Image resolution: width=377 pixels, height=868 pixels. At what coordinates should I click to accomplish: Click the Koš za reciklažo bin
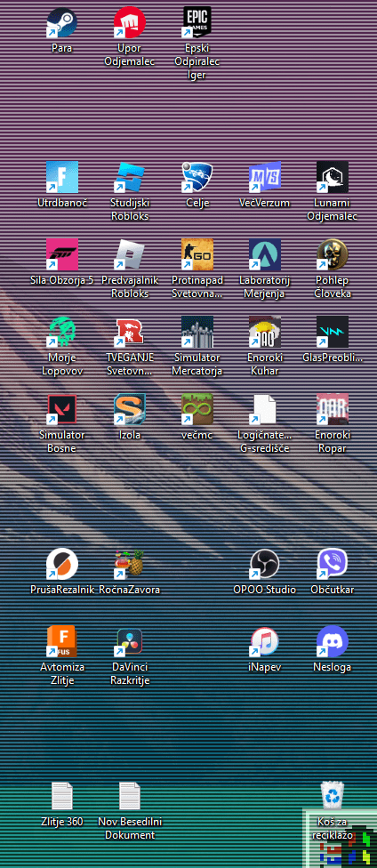point(333,796)
